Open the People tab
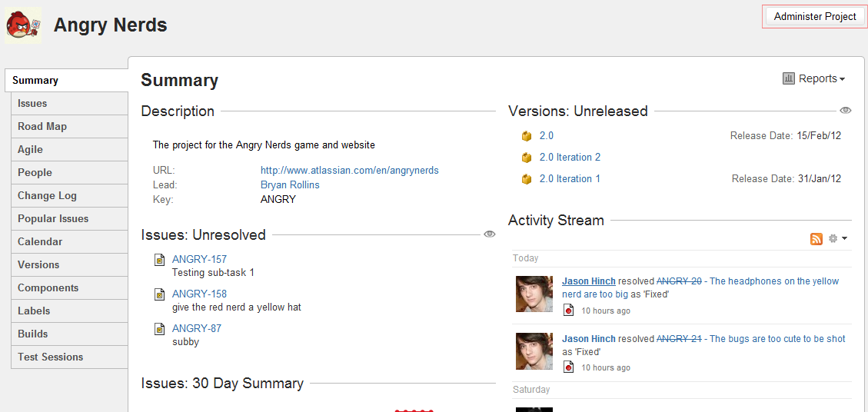Screen dimensions: 868x412 [69, 173]
